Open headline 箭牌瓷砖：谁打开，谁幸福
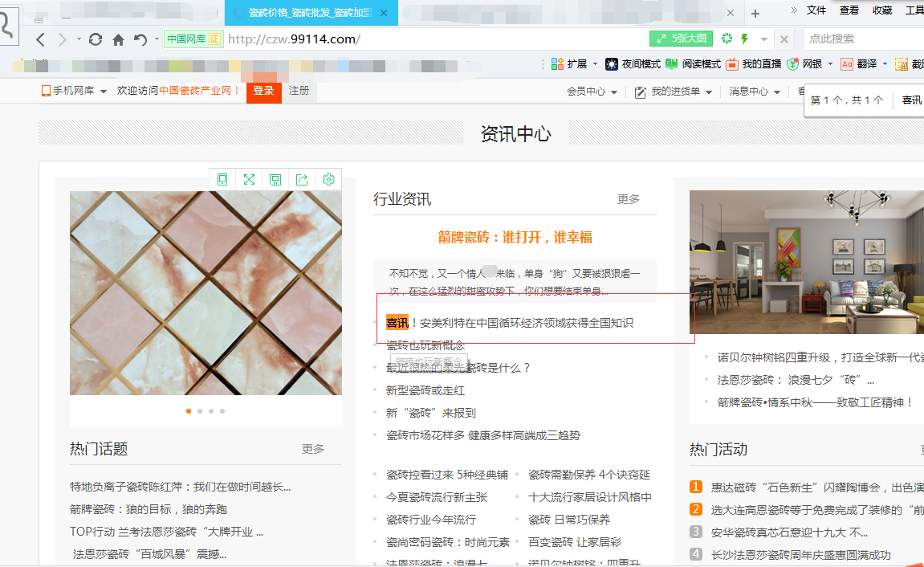The height and width of the screenshot is (567, 924). tap(515, 237)
